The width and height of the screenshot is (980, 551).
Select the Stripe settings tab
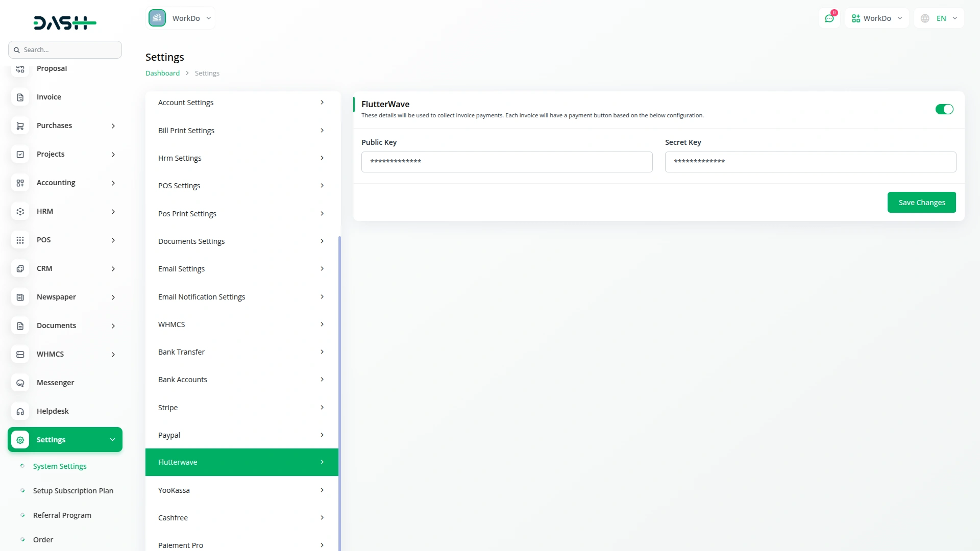click(x=241, y=407)
